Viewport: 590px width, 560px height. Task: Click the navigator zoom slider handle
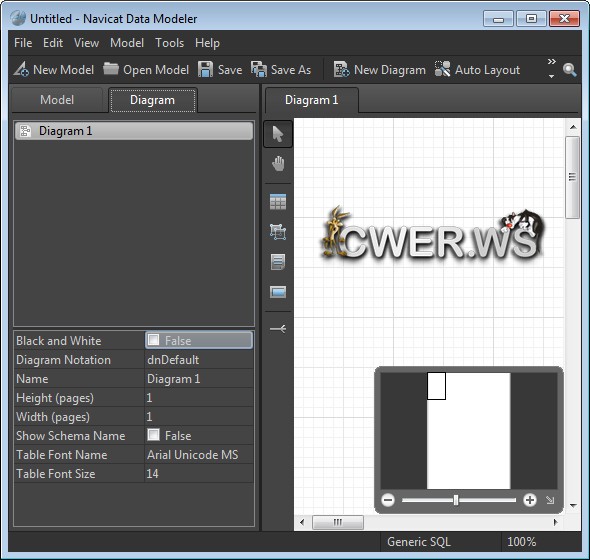click(x=456, y=500)
